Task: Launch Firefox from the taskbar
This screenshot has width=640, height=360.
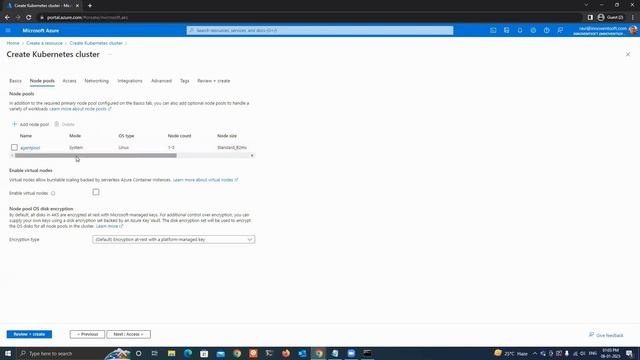Action: [286, 353]
